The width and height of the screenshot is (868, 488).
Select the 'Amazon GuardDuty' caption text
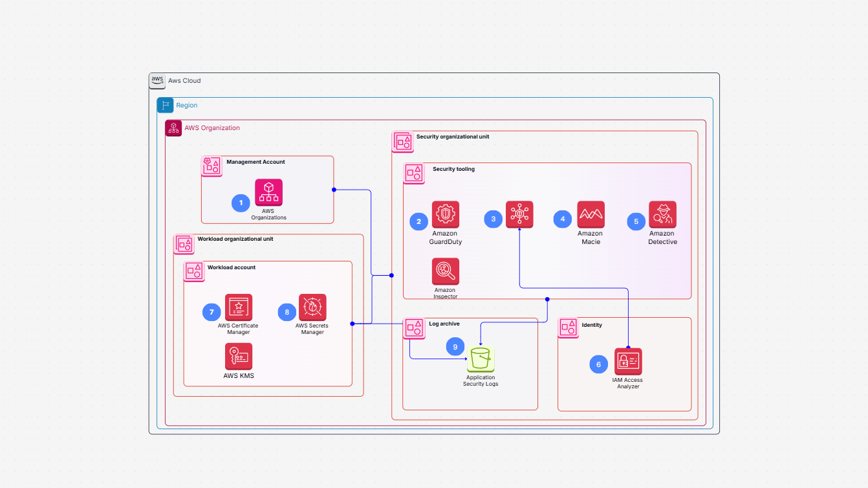point(446,238)
